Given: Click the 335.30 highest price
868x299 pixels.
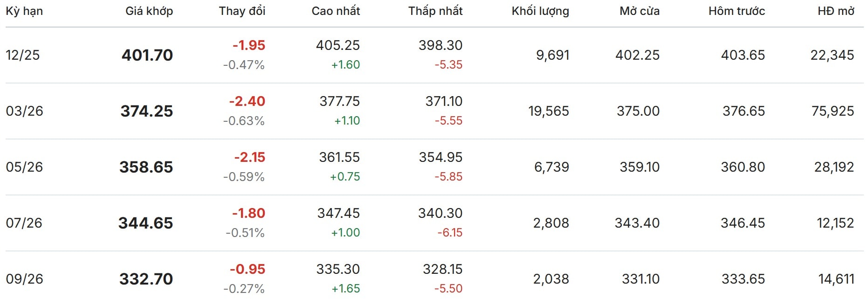Looking at the screenshot, I should (x=338, y=269).
